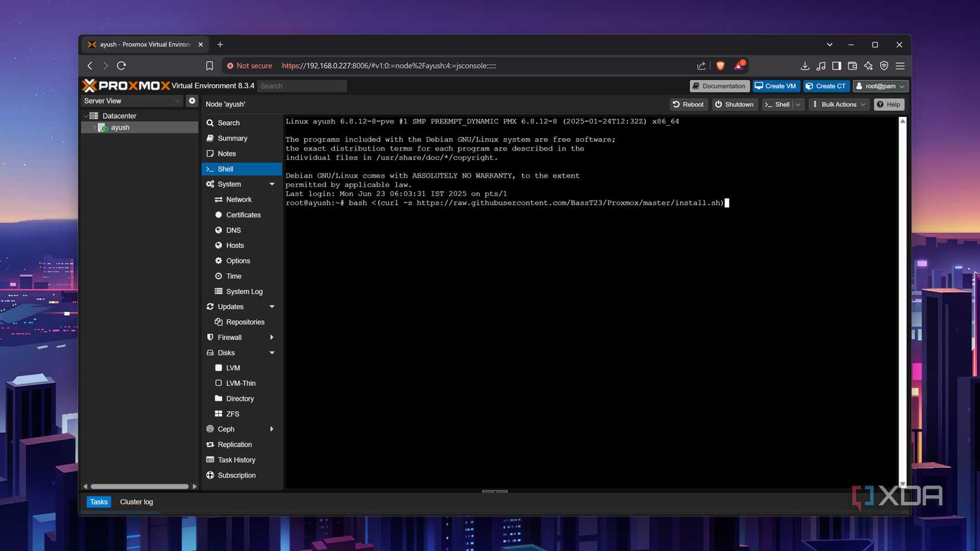Click the share page icon in the address bar

coord(701,66)
